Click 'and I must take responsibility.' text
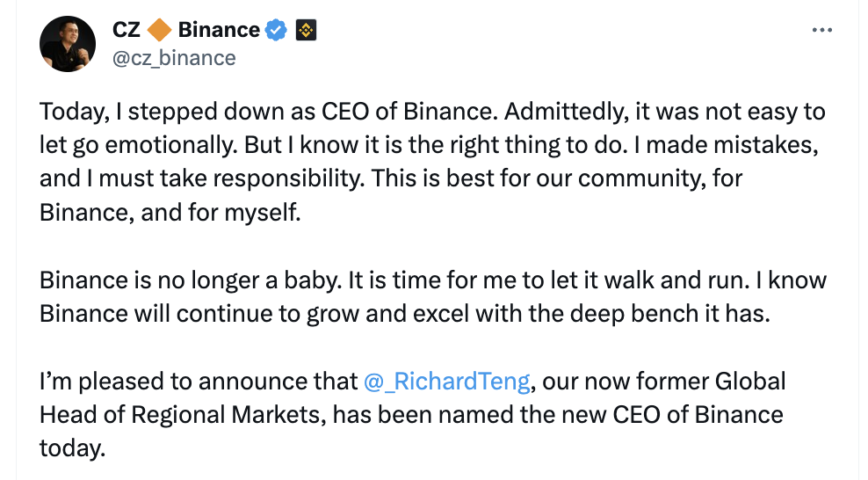The height and width of the screenshot is (480, 868). [202, 178]
